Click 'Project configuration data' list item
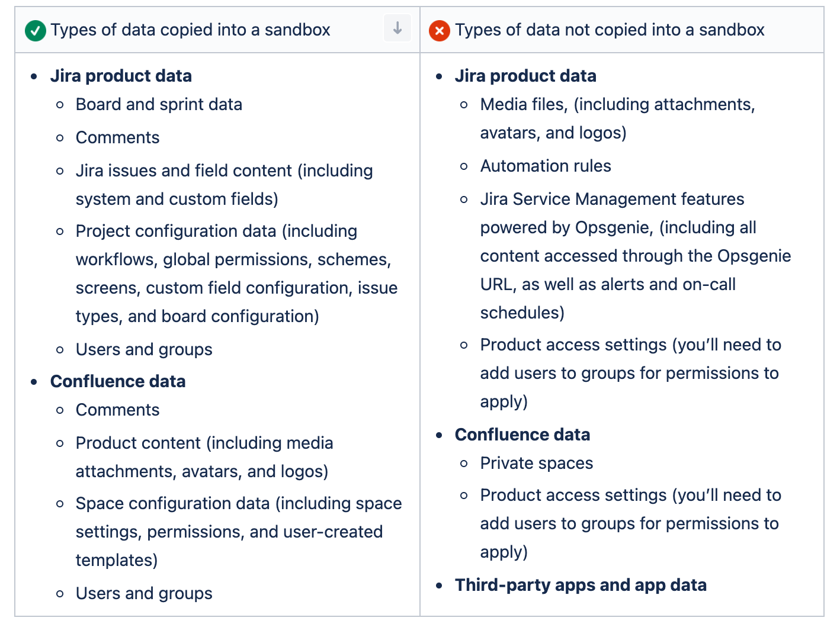This screenshot has height=624, width=840. pyautogui.click(x=237, y=274)
